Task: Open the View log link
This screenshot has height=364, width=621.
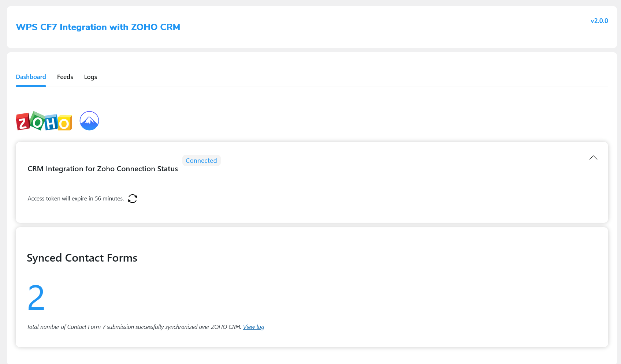Action: 253,327
